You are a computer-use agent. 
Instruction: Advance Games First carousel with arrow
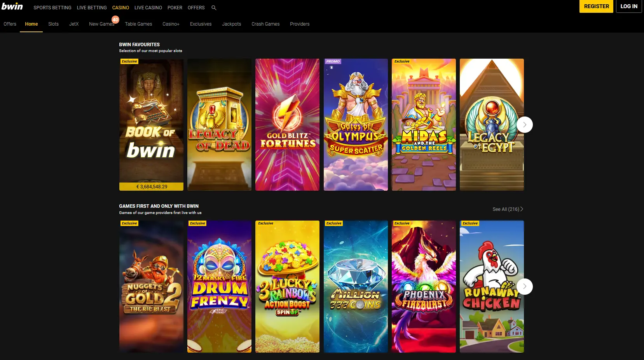click(525, 287)
